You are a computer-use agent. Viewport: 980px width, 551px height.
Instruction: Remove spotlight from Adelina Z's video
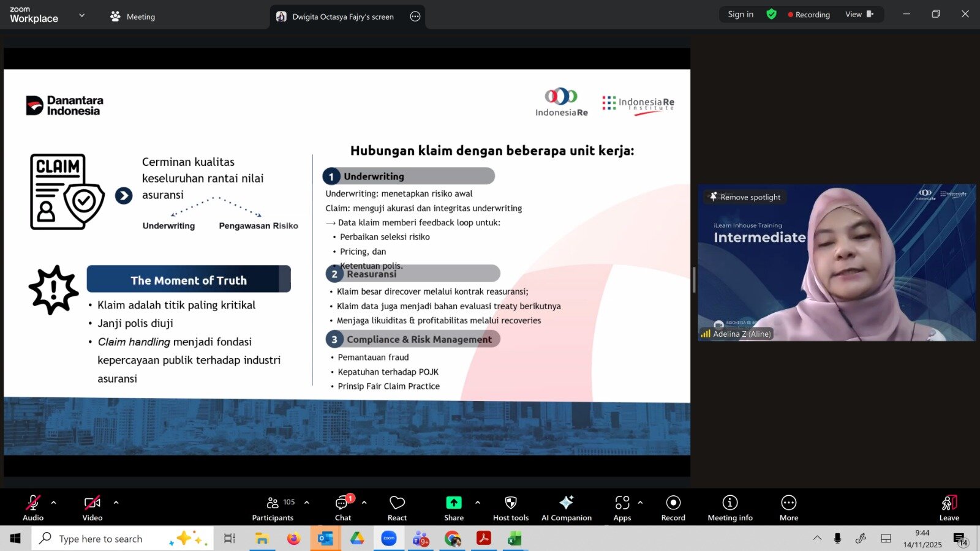pyautogui.click(x=745, y=197)
